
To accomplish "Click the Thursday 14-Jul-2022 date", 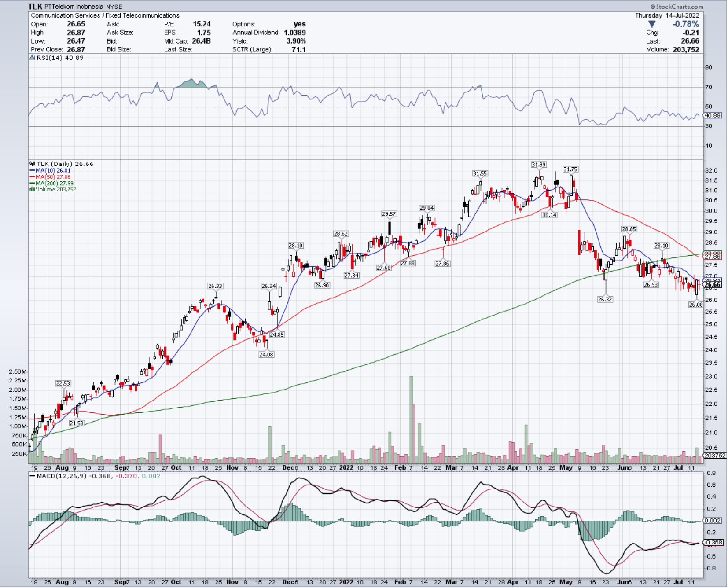I will coord(667,15).
